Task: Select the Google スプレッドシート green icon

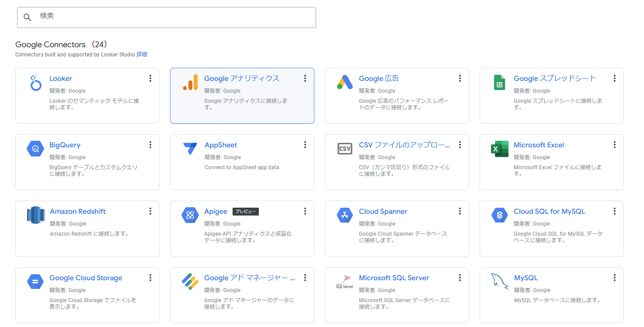Action: 499,83
